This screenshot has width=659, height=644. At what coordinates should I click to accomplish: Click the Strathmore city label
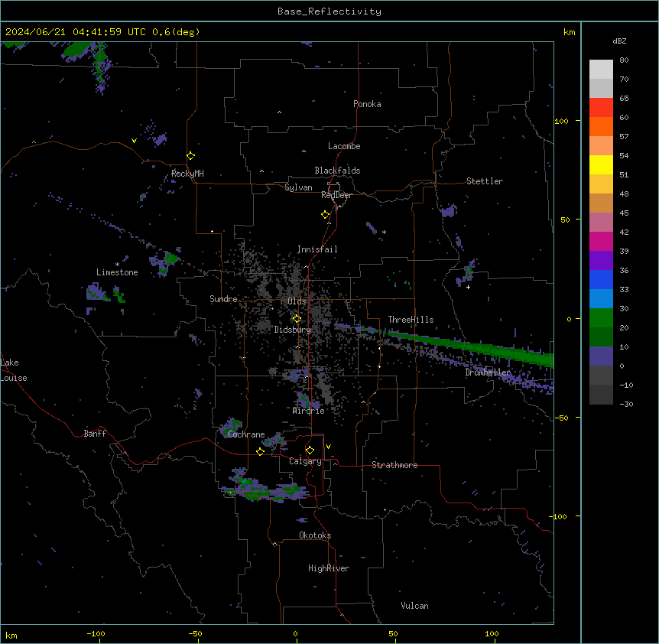coord(394,465)
